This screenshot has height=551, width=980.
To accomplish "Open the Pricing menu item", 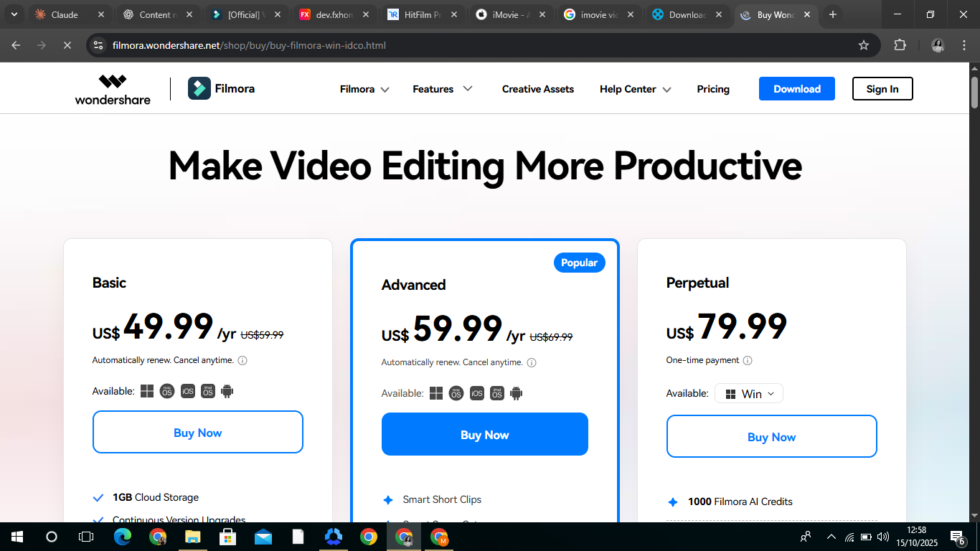I will [x=713, y=89].
